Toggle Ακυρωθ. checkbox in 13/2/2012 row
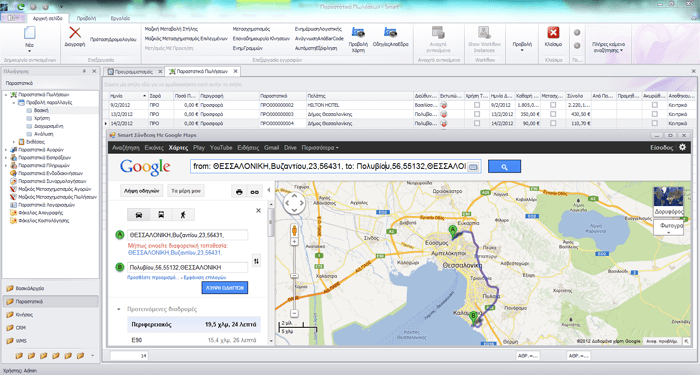Viewport: 700px width, 375px height. click(654, 114)
